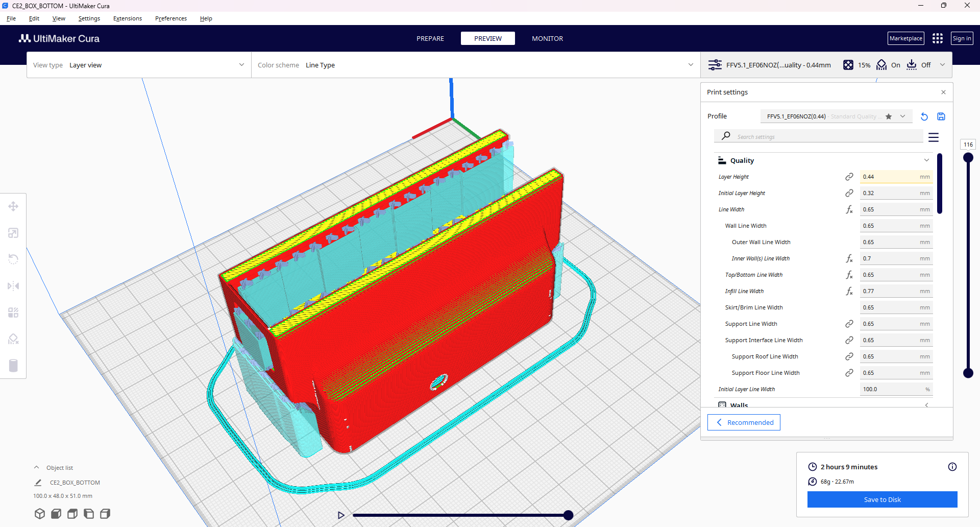Click link icon next to Initial Layer Height
This screenshot has height=527, width=980.
point(849,193)
